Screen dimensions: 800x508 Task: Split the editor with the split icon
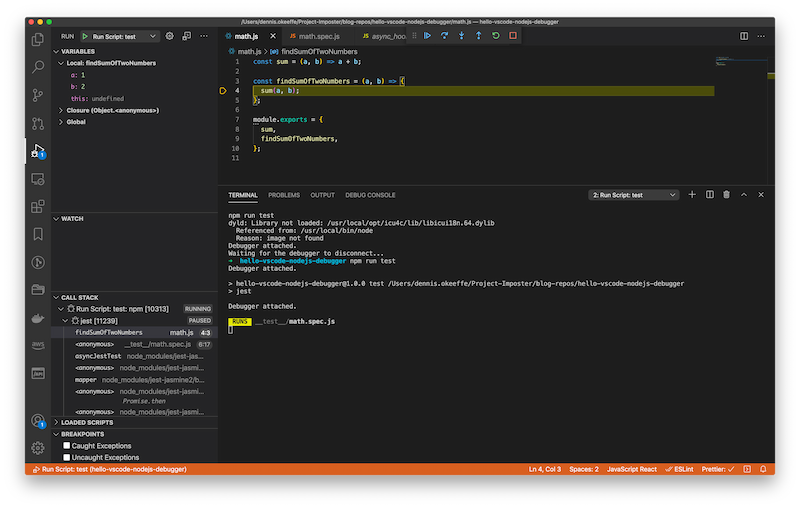pos(743,36)
